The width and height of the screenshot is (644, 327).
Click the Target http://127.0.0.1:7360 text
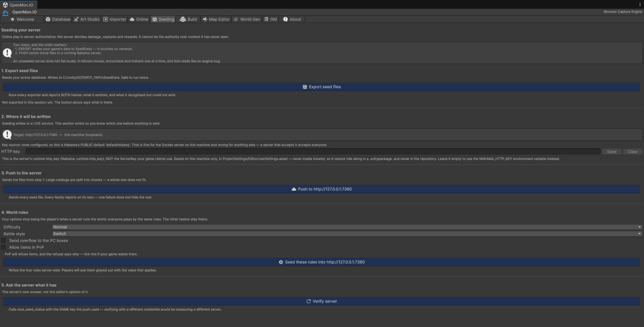click(58, 135)
